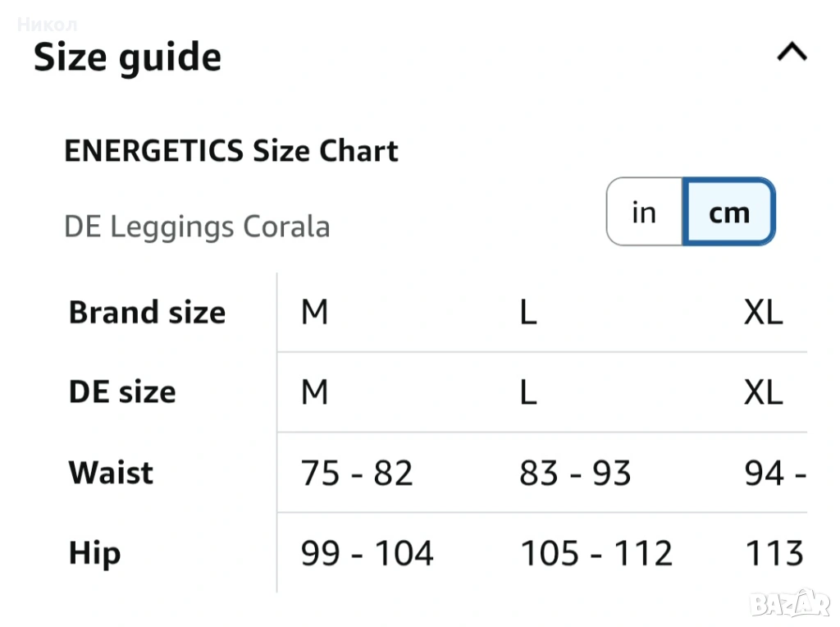Click waist value 83 - 93
The width and height of the screenshot is (840, 627).
[575, 474]
